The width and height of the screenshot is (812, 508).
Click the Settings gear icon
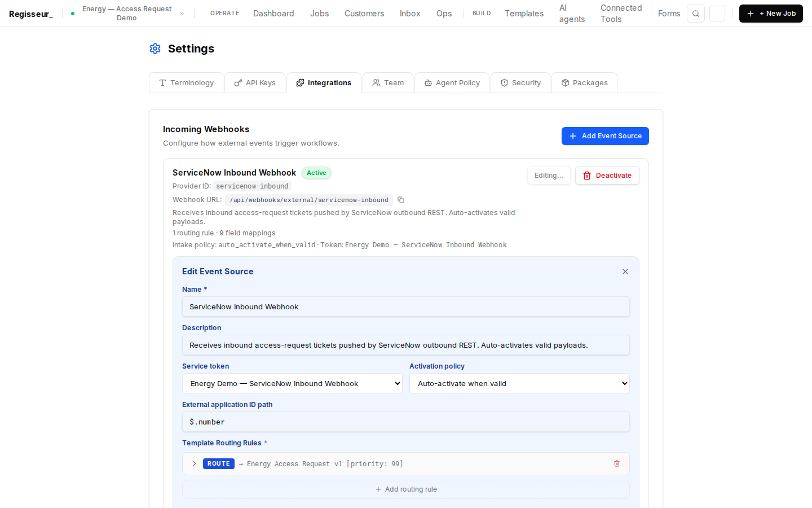(x=155, y=49)
